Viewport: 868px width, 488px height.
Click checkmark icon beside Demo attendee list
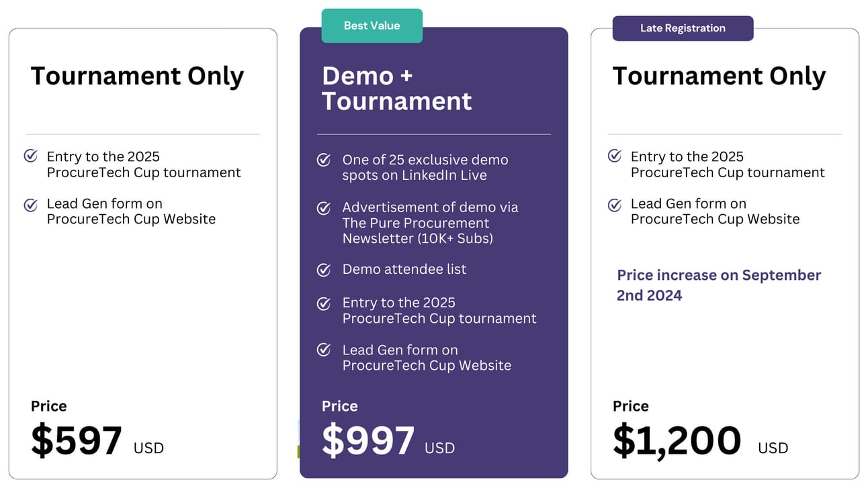tap(324, 269)
